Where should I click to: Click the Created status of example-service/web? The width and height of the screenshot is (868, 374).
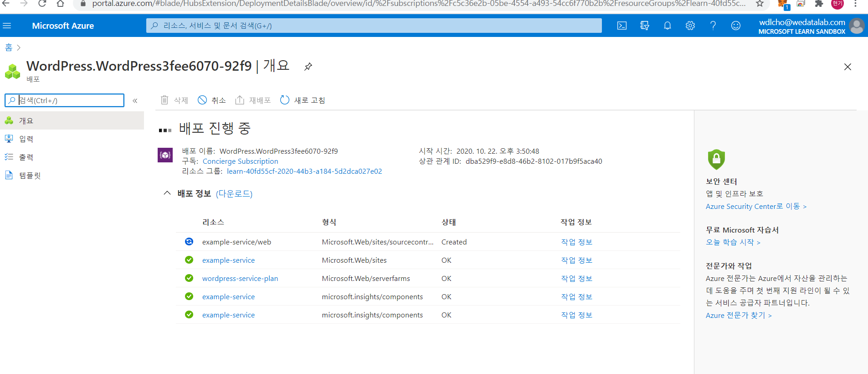(x=454, y=242)
